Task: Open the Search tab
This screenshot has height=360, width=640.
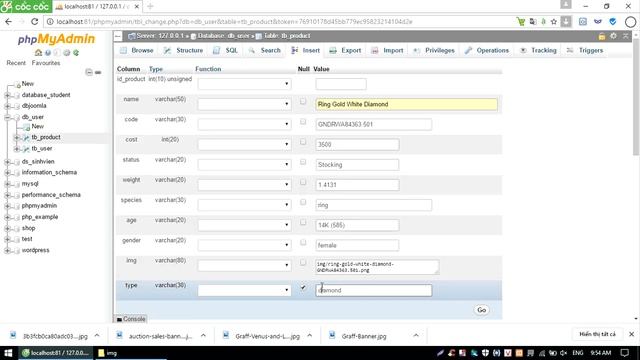Action: coord(265,50)
